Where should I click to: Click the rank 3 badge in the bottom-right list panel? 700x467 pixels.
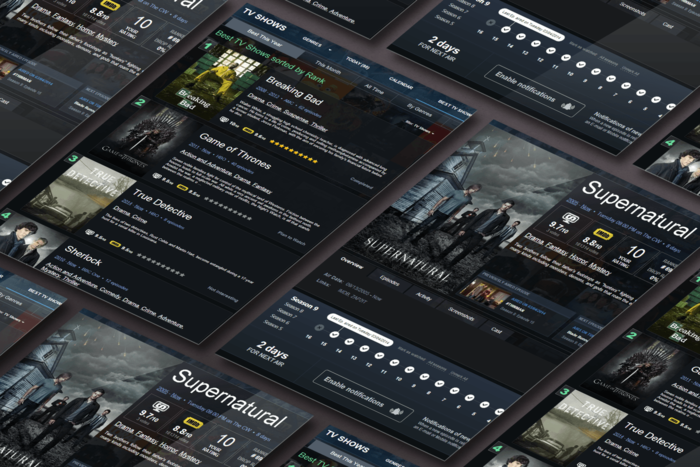(x=565, y=392)
